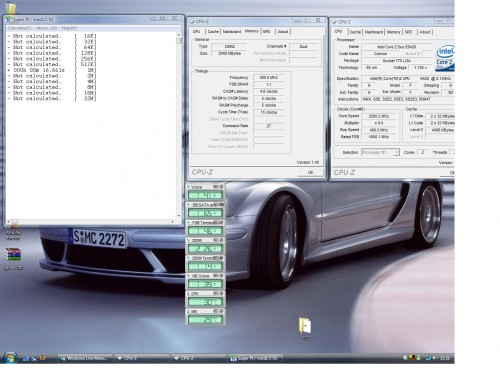Screen dimensions: 500x375
Task: Click Super PI vertical scrollbar up arrow
Action: pyautogui.click(x=179, y=35)
